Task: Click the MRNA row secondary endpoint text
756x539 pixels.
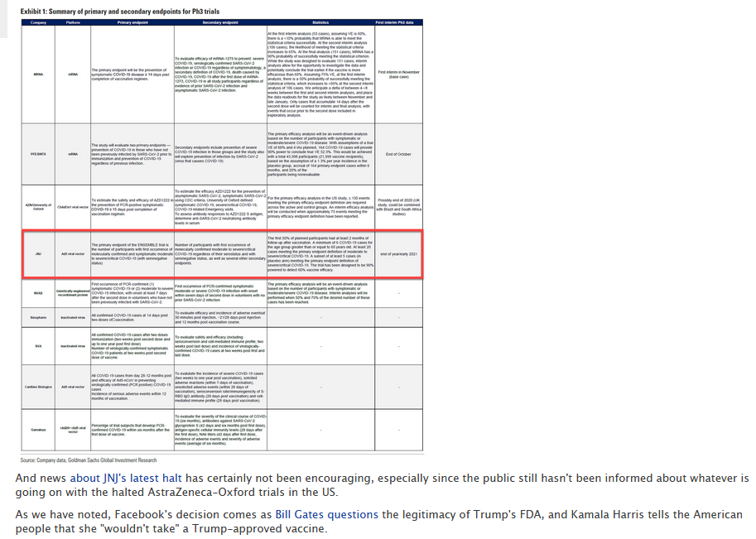Action: tap(220, 75)
